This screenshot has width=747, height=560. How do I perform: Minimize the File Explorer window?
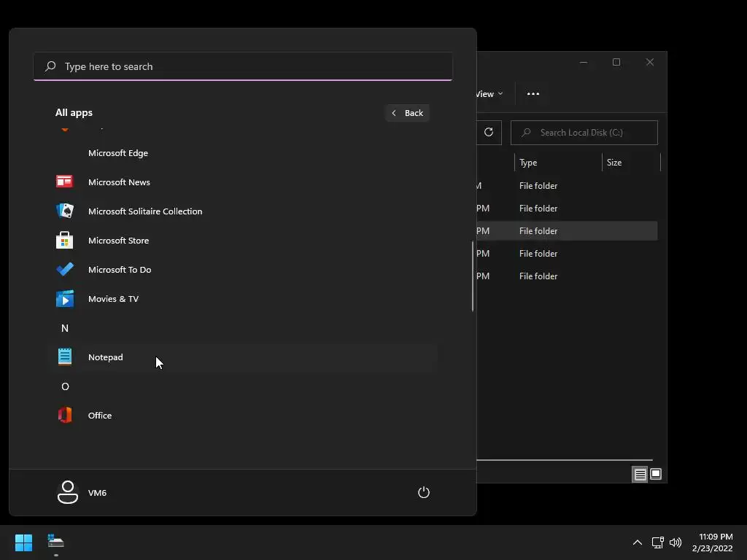point(584,63)
